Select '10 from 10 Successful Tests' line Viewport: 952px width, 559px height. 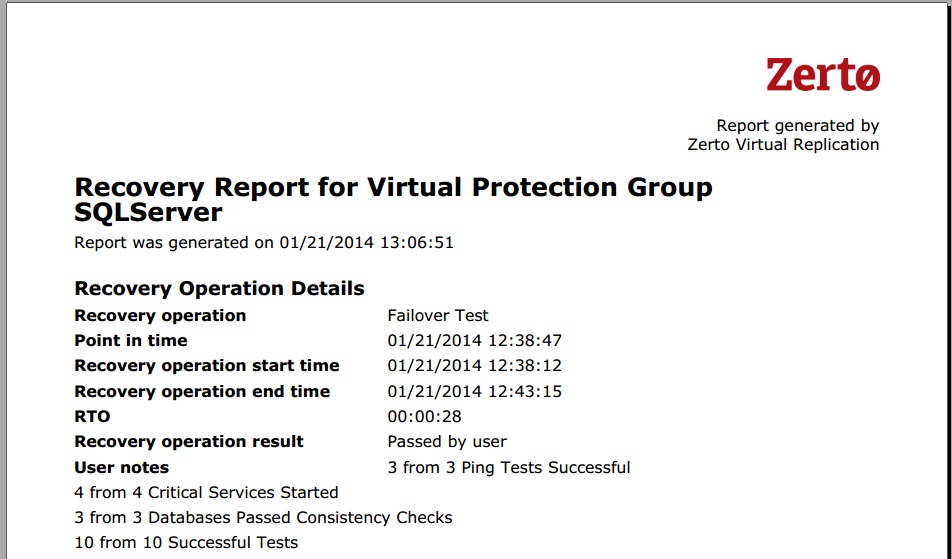click(186, 542)
